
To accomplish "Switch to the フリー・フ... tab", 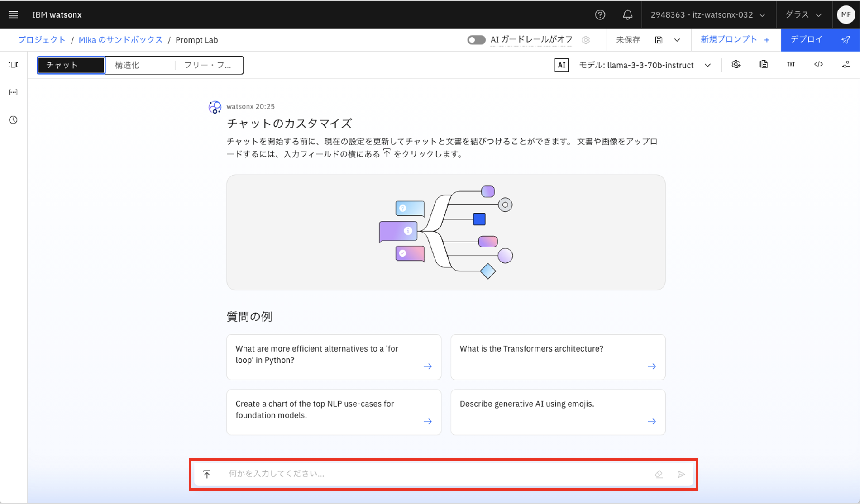I will [x=208, y=65].
